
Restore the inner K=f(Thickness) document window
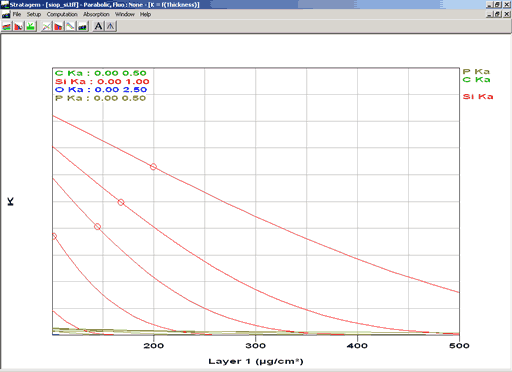[498, 14]
